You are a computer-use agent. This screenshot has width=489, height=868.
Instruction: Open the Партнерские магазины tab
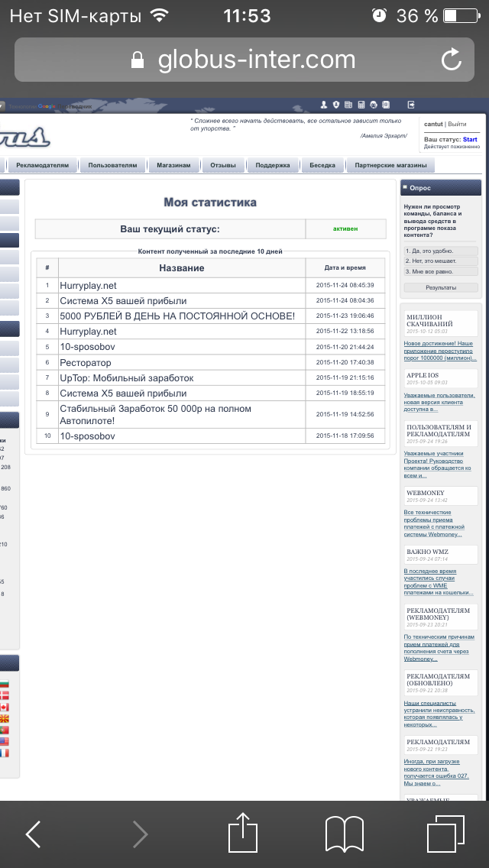point(390,165)
